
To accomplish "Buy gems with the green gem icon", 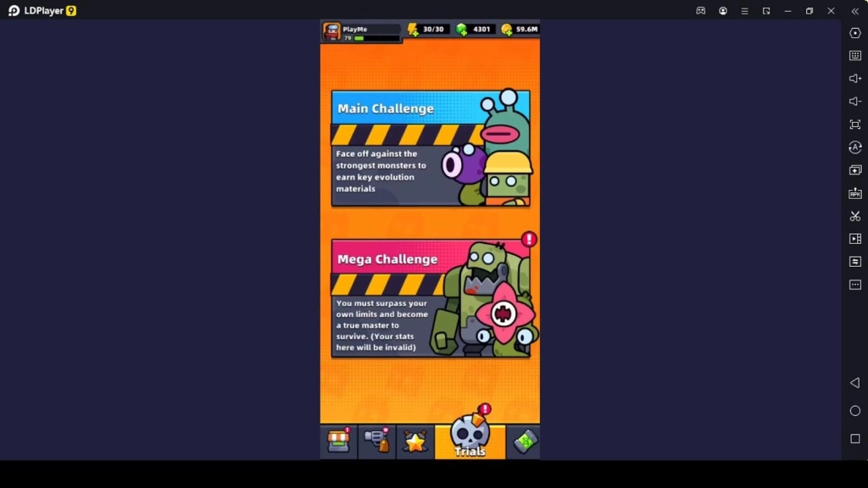I will pos(461,30).
